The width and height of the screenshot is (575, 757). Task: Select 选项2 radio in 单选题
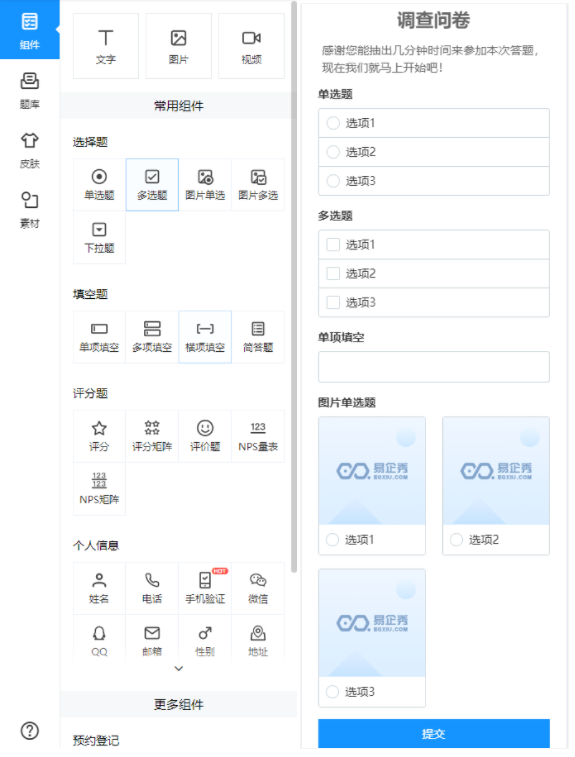[333, 152]
